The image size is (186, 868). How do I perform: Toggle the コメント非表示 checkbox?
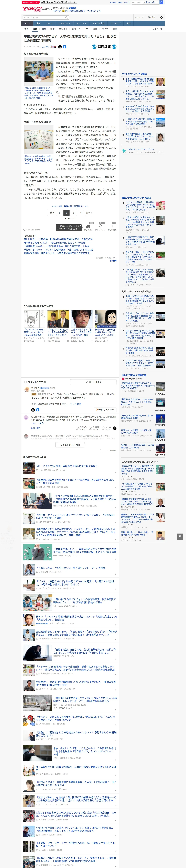[102, 450]
